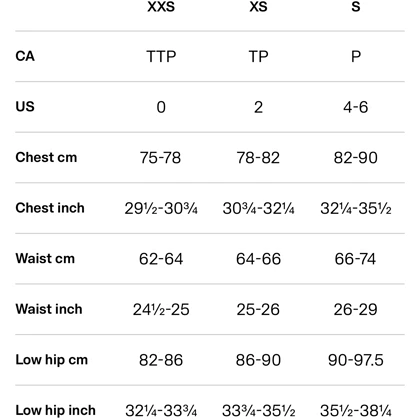
Task: Click the Waist inch row label
Action: [49, 309]
